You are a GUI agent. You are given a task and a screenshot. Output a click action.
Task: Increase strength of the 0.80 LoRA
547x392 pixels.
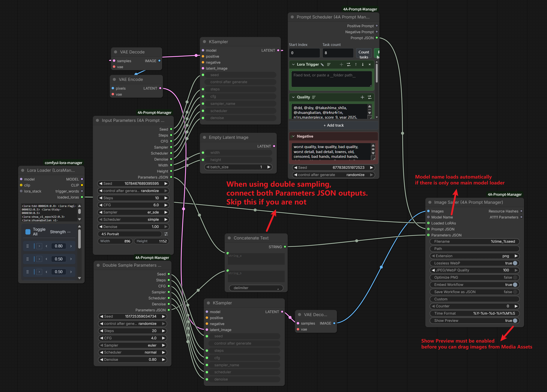click(x=71, y=246)
